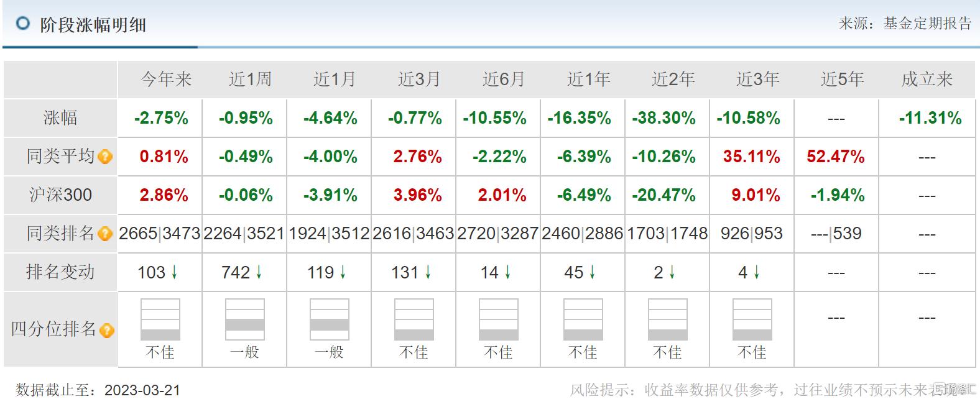Select the 近3年 column header
The height and width of the screenshot is (399, 980).
757,79
